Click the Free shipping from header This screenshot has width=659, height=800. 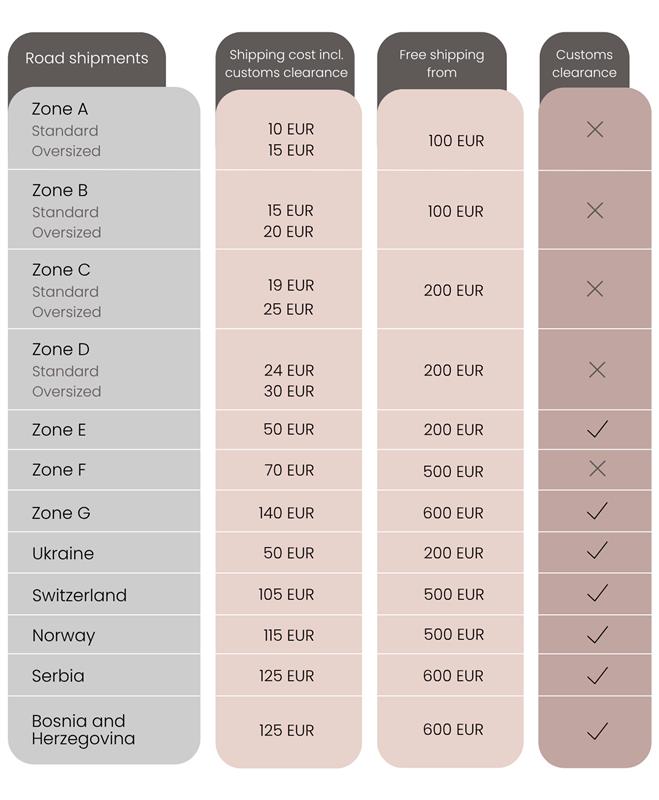click(441, 64)
